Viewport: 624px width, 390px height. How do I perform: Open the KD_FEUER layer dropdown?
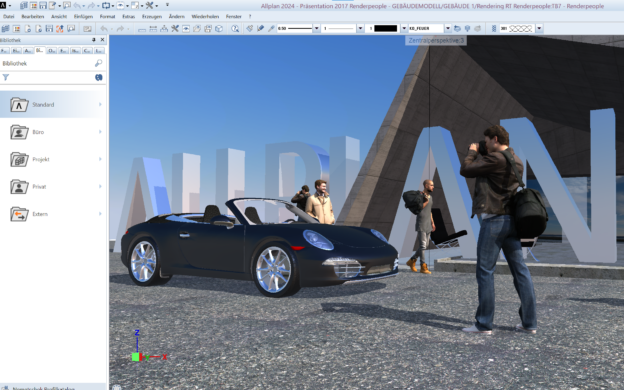pos(448,28)
